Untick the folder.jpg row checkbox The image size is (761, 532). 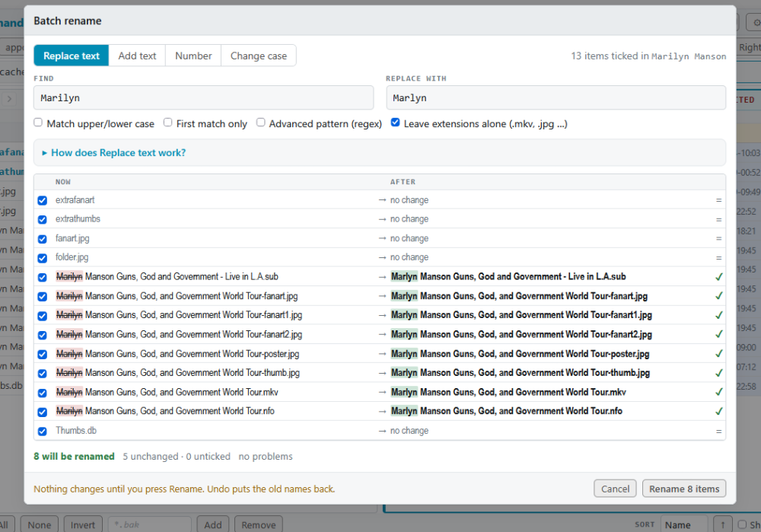point(42,258)
